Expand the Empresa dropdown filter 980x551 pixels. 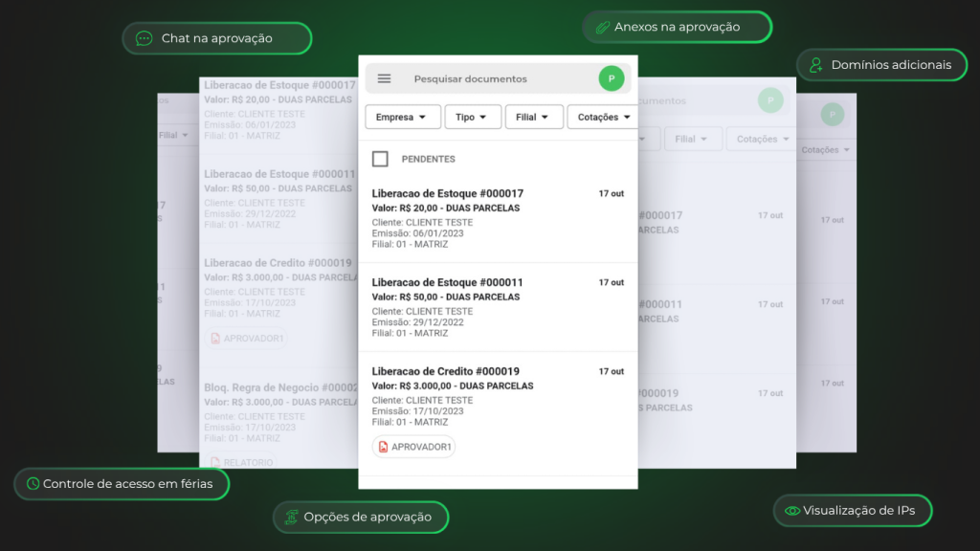pyautogui.click(x=403, y=117)
